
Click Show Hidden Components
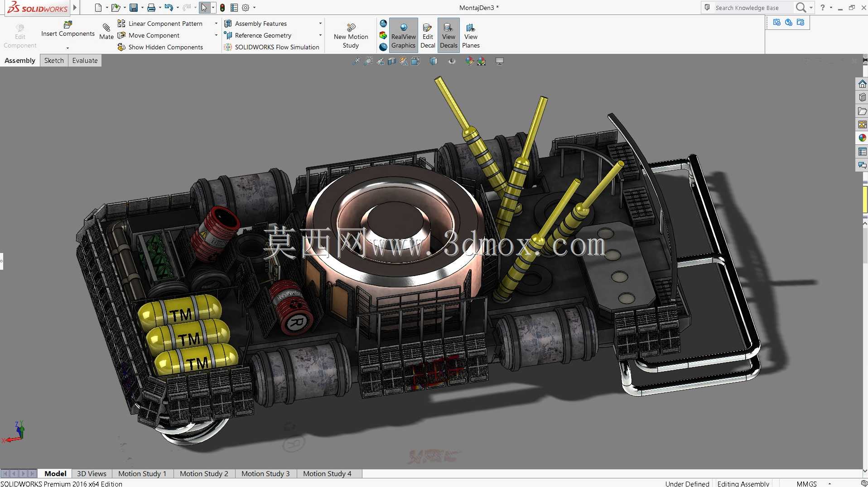[x=160, y=47]
